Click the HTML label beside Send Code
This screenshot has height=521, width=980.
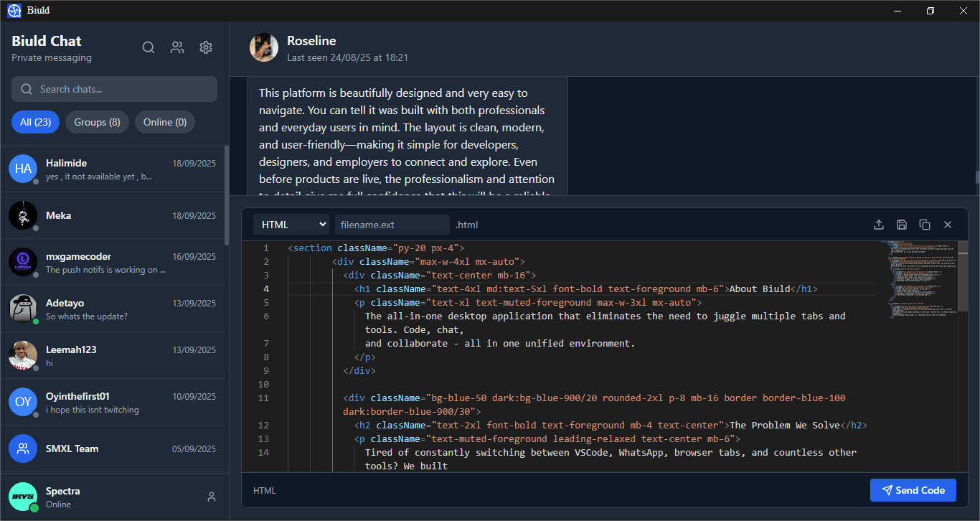pos(265,491)
